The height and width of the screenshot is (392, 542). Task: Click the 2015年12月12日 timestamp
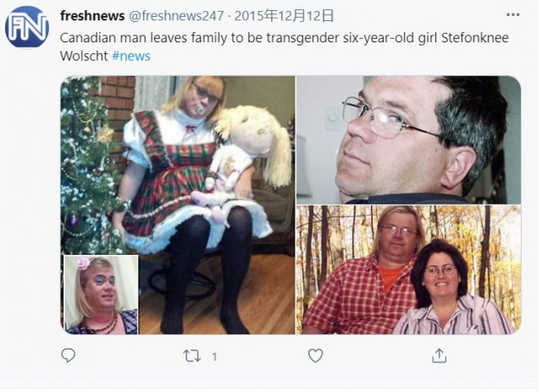(x=285, y=16)
